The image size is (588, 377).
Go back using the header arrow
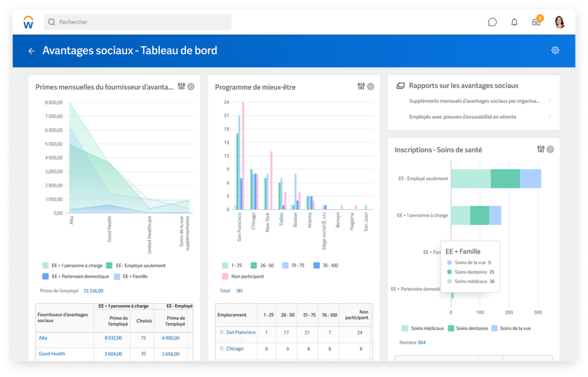click(x=31, y=51)
